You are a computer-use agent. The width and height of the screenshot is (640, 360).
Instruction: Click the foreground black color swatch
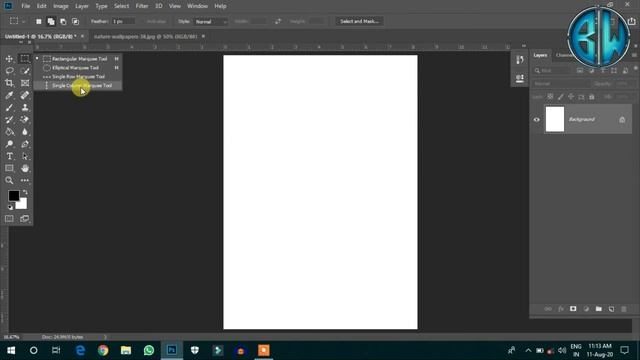pyautogui.click(x=13, y=196)
